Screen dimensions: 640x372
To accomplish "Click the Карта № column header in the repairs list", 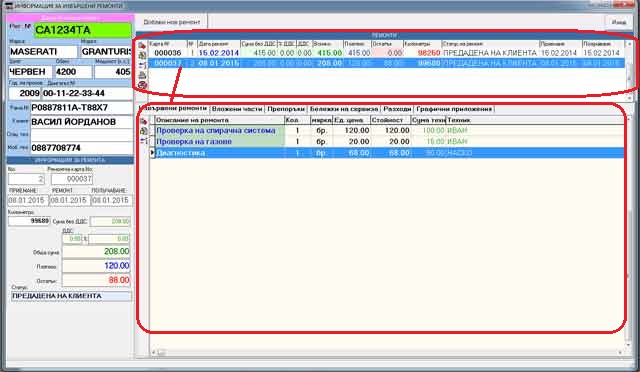I will [167, 44].
